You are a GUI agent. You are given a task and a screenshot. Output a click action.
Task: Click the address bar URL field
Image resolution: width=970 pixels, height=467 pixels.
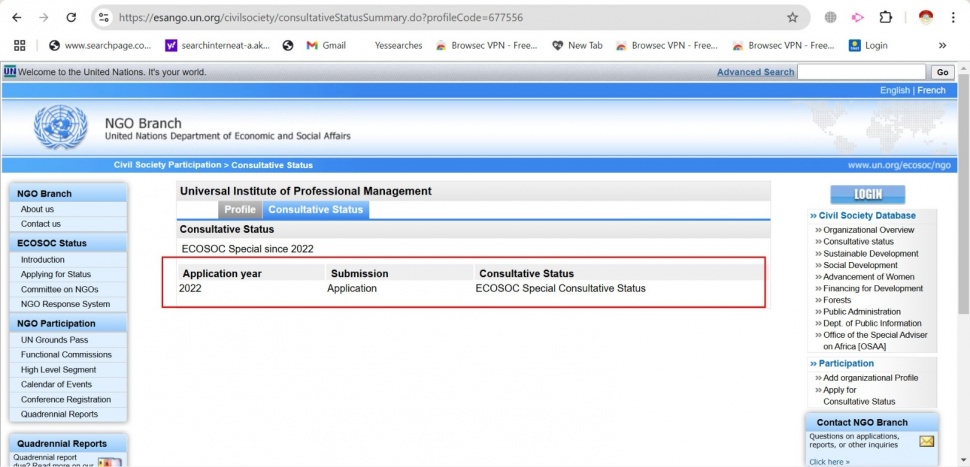tap(448, 18)
